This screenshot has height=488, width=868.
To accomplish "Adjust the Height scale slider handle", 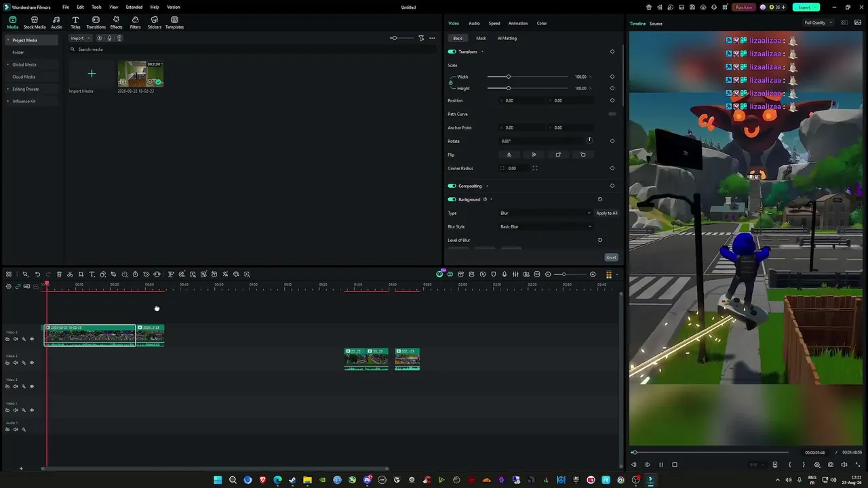I will point(508,88).
